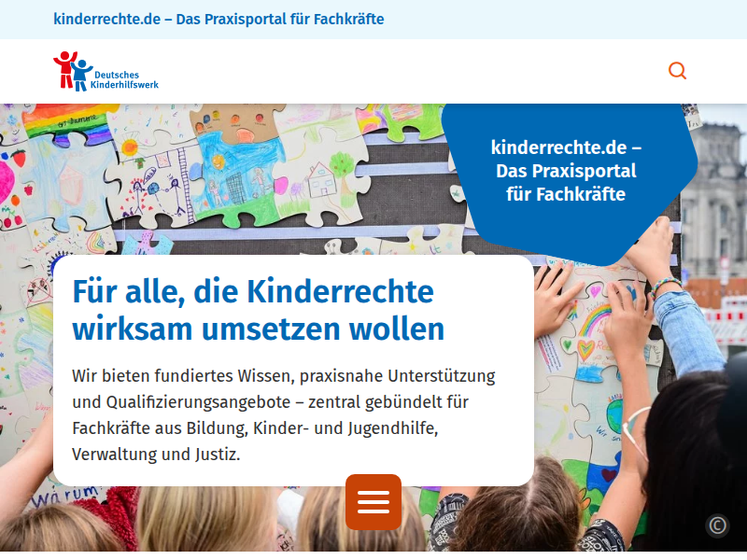The height and width of the screenshot is (560, 747).
Task: Click the Deutsches Kinderhilfswerk logo
Action: [x=107, y=71]
